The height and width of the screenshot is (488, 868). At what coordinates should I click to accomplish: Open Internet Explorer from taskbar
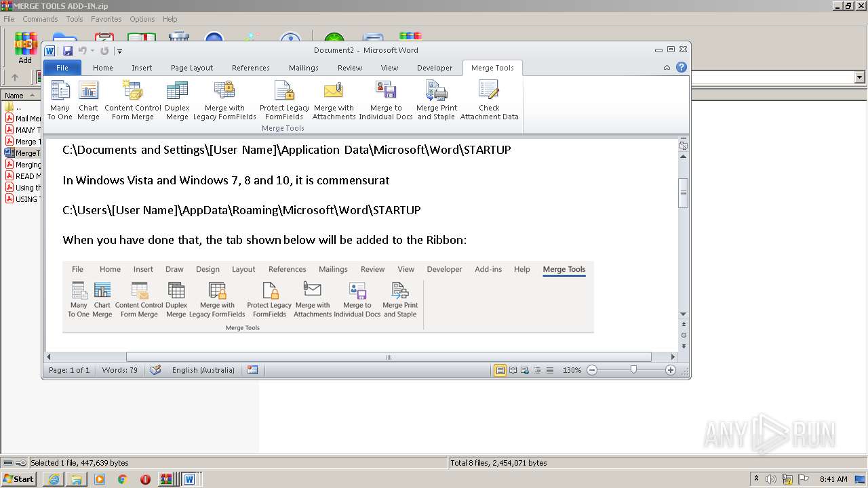coord(54,479)
